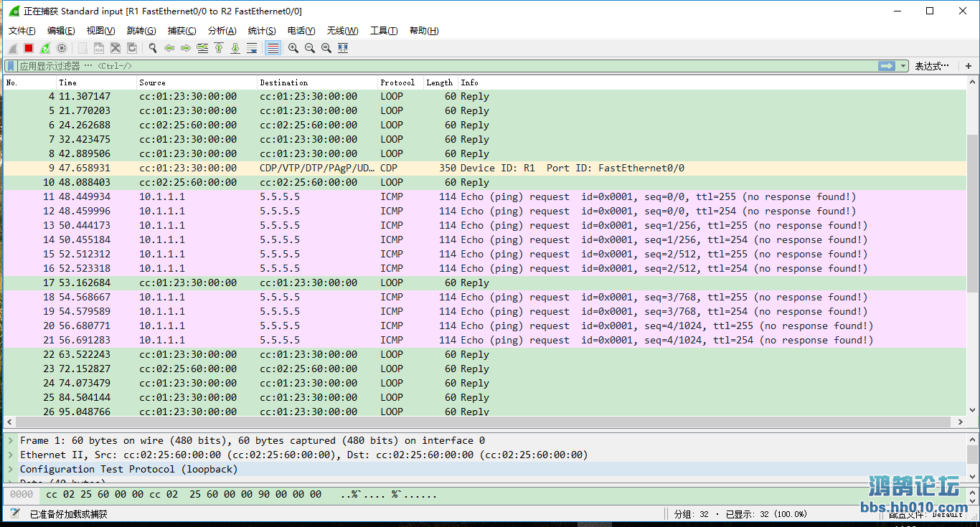This screenshot has height=527, width=980.
Task: Toggle packet list colorization
Action: 273,48
